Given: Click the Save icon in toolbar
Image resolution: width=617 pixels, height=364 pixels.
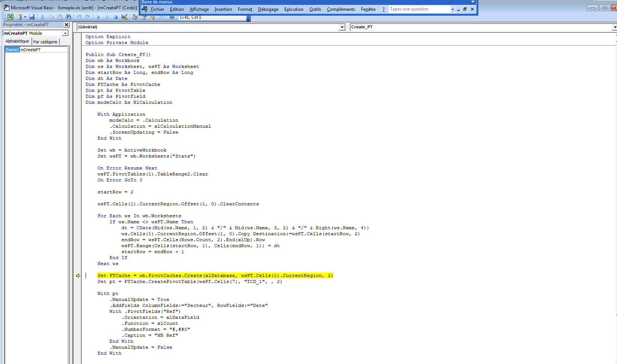Looking at the screenshot, I should coord(32,17).
